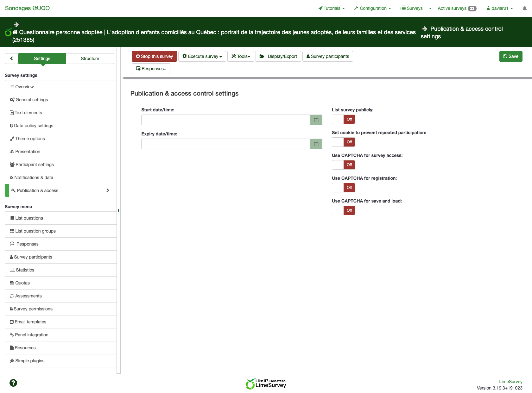Open the Configuration menu
The width and height of the screenshot is (532, 393).
coord(372,9)
